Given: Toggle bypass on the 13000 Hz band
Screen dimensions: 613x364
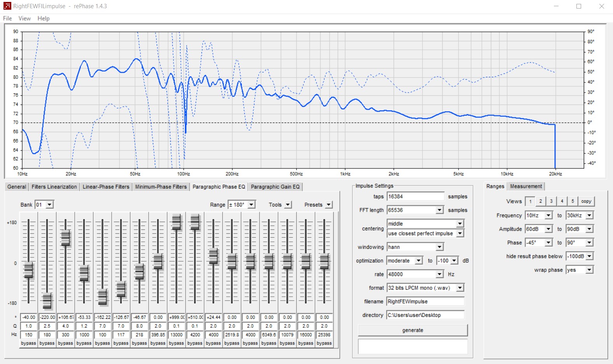Looking at the screenshot, I should 176,343.
